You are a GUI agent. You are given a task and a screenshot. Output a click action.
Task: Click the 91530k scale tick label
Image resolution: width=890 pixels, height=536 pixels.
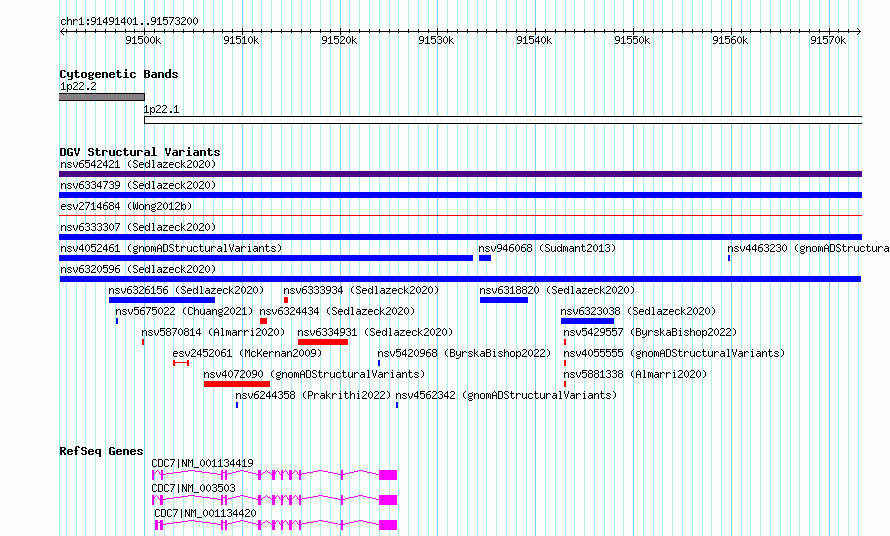point(436,40)
